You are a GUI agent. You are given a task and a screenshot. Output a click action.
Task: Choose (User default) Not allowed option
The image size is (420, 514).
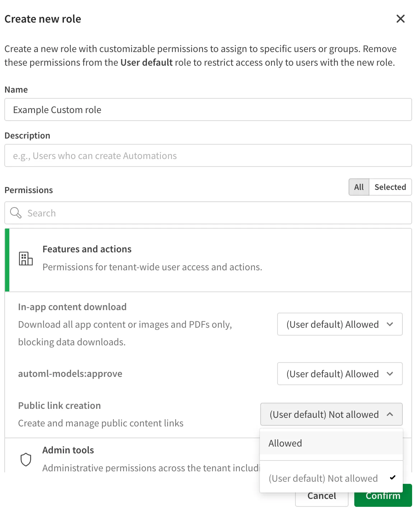click(323, 478)
